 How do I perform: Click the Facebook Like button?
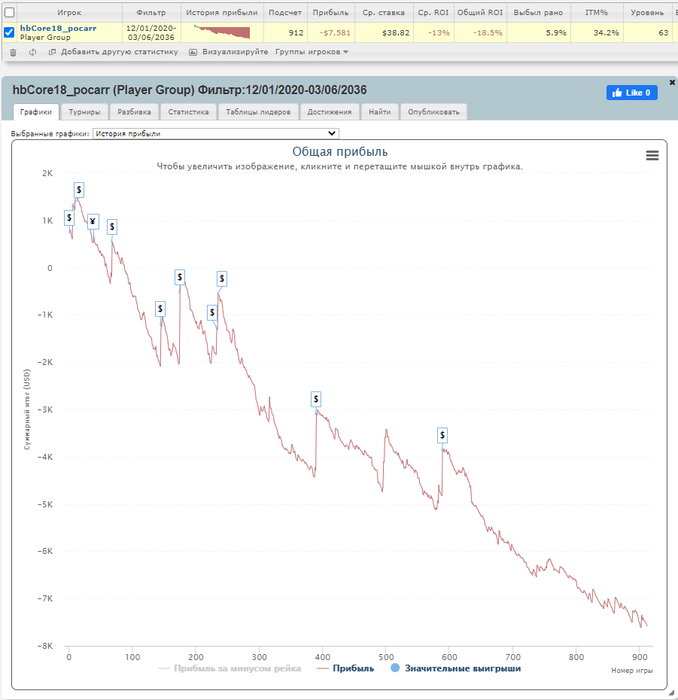tap(632, 93)
